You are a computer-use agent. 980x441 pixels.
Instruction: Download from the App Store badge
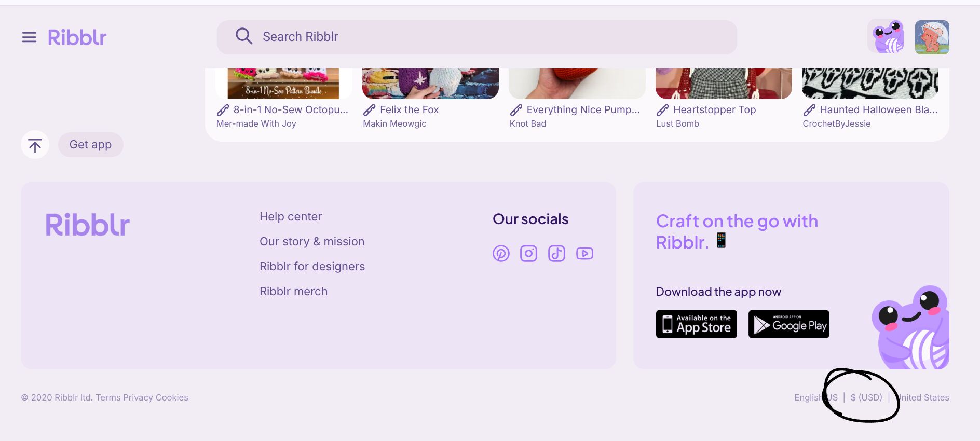point(696,324)
